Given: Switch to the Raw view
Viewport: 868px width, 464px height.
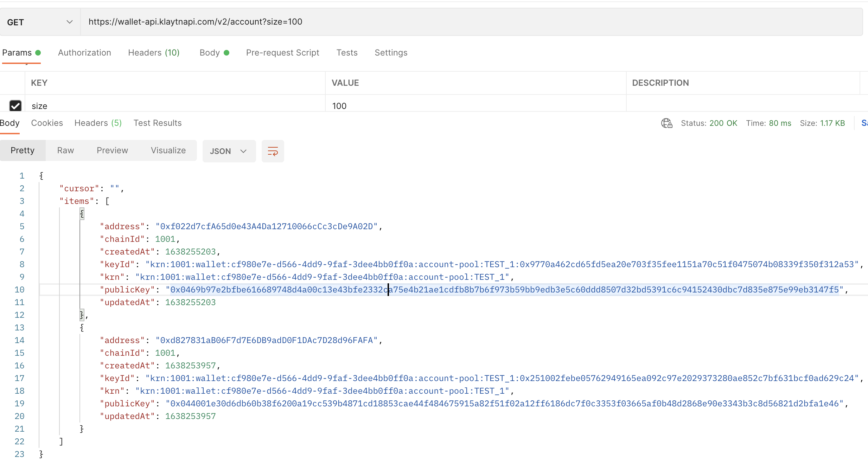Looking at the screenshot, I should [x=65, y=150].
